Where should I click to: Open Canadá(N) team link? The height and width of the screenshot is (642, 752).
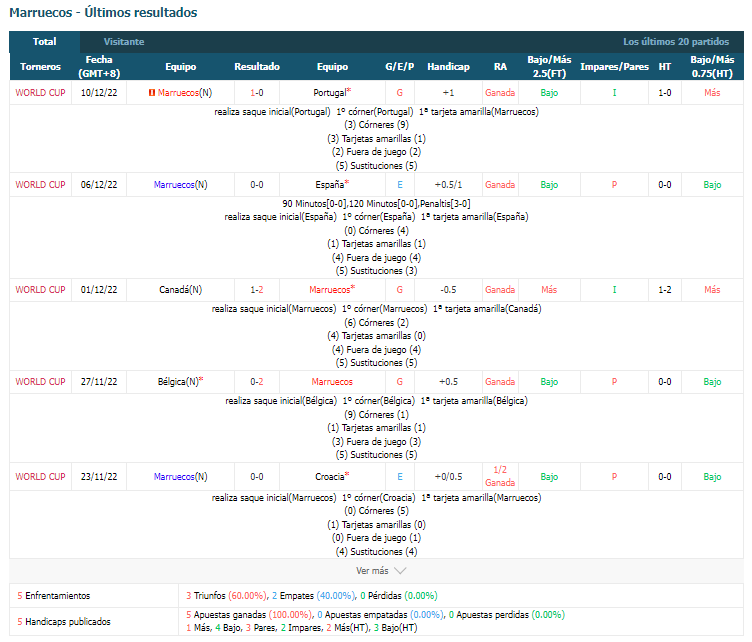point(180,290)
